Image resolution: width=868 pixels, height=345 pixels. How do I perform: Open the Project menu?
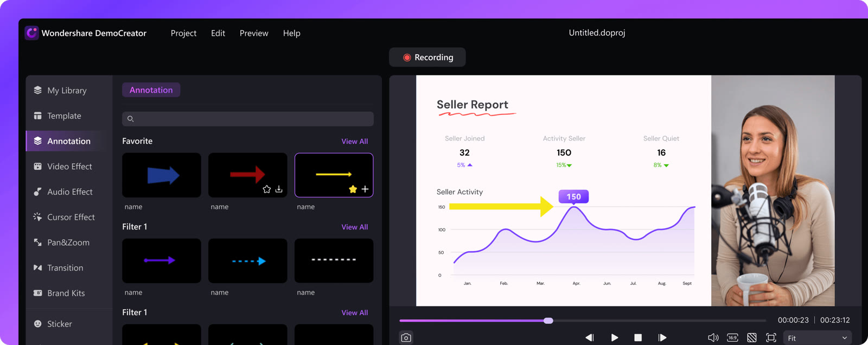(x=183, y=33)
